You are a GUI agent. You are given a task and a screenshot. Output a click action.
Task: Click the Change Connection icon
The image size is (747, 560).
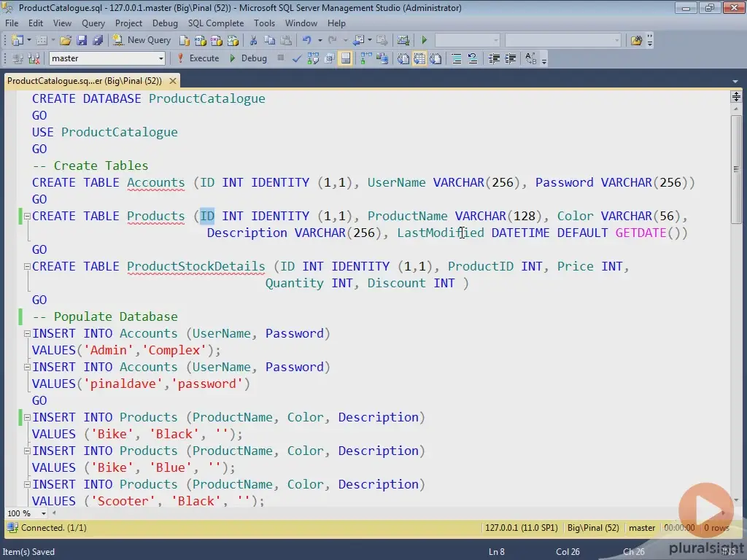click(x=34, y=58)
